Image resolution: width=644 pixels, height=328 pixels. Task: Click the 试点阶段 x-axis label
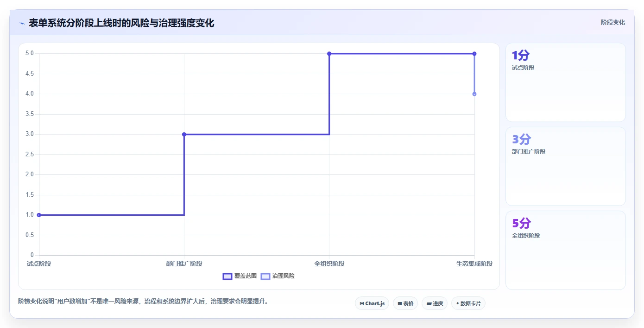[x=39, y=264]
